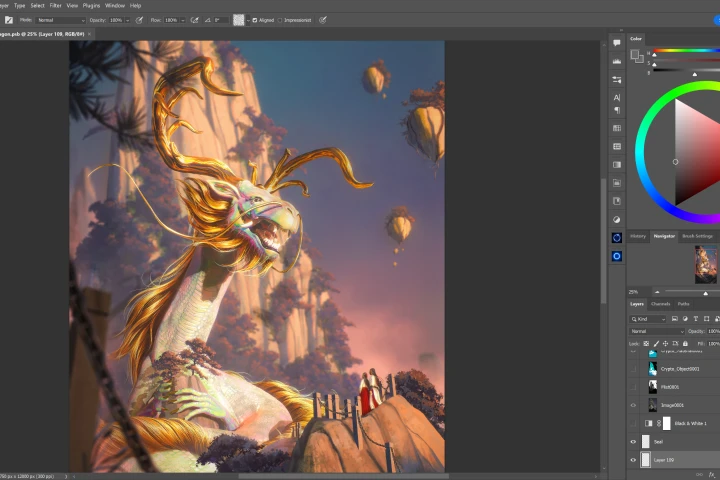Switch to the Paths tab
The width and height of the screenshot is (720, 480).
click(x=683, y=304)
